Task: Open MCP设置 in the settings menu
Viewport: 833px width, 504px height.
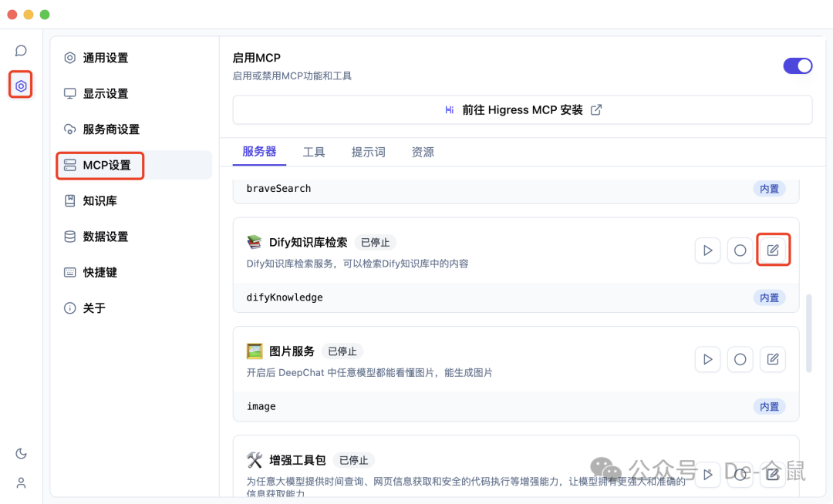Action: (x=99, y=165)
